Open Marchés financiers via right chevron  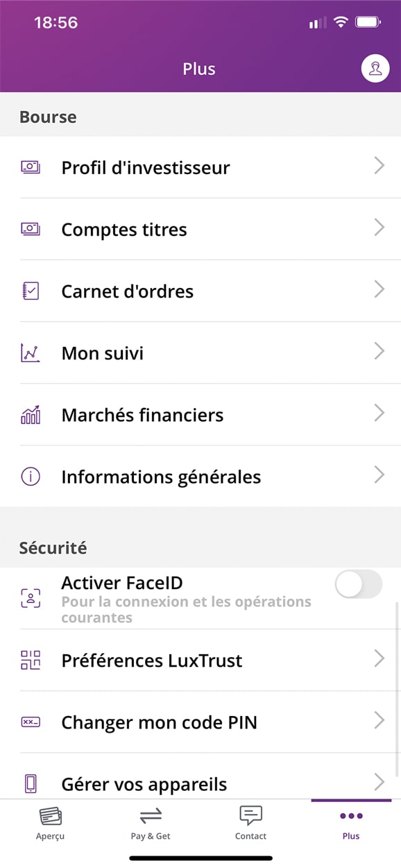click(379, 414)
